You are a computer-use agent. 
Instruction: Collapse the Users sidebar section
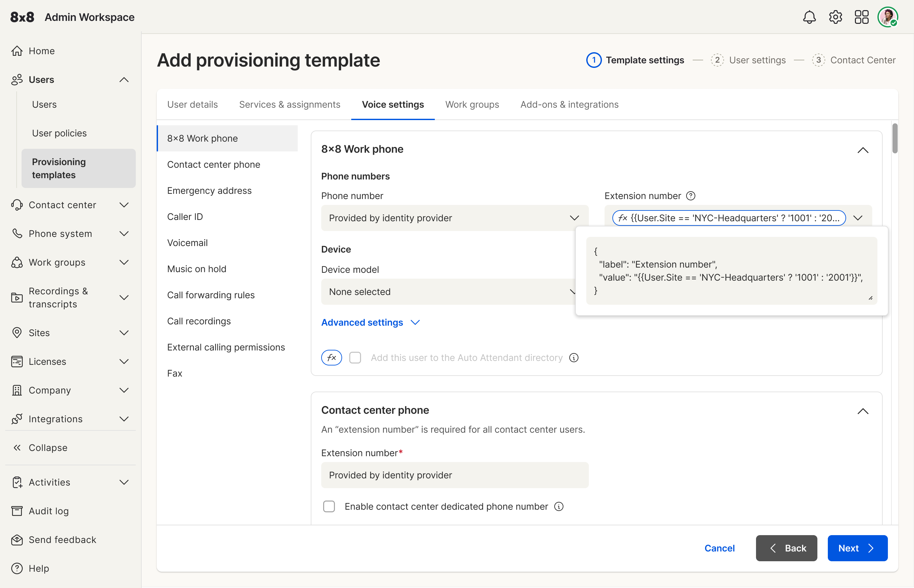pyautogui.click(x=124, y=79)
